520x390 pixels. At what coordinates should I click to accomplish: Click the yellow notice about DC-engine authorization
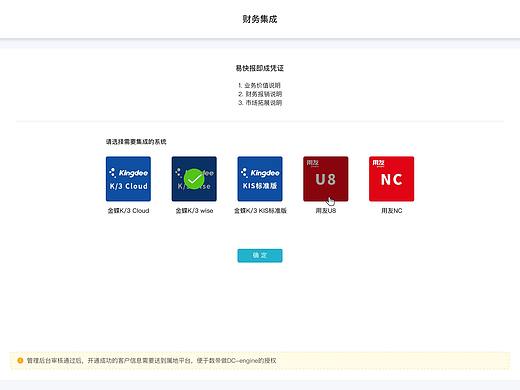tap(260, 360)
